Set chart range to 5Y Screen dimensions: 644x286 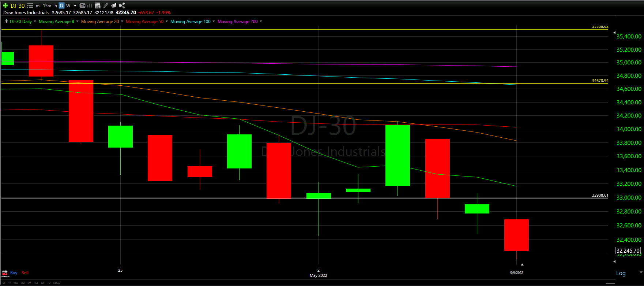pos(4,283)
